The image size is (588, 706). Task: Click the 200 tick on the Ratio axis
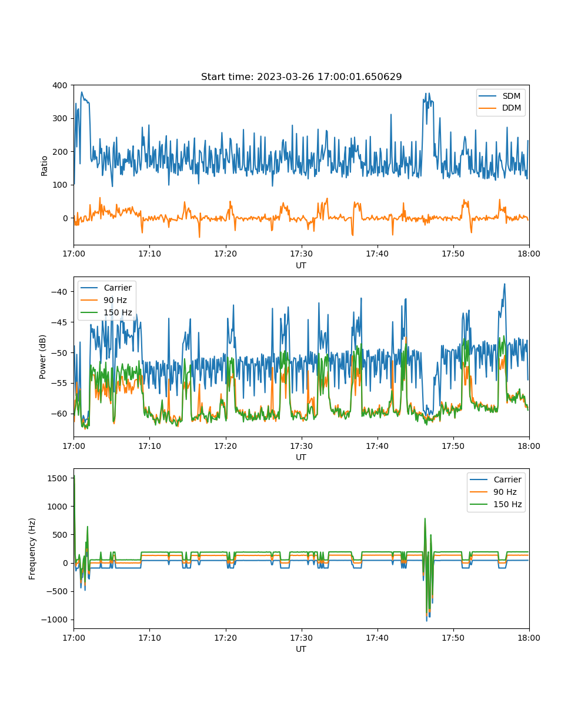(61, 152)
